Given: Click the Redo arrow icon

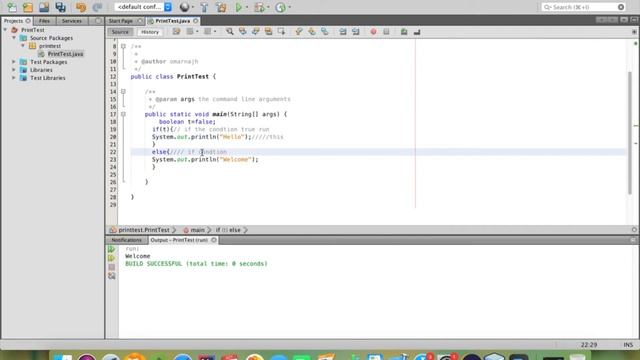Looking at the screenshot, I should pyautogui.click(x=97, y=7).
